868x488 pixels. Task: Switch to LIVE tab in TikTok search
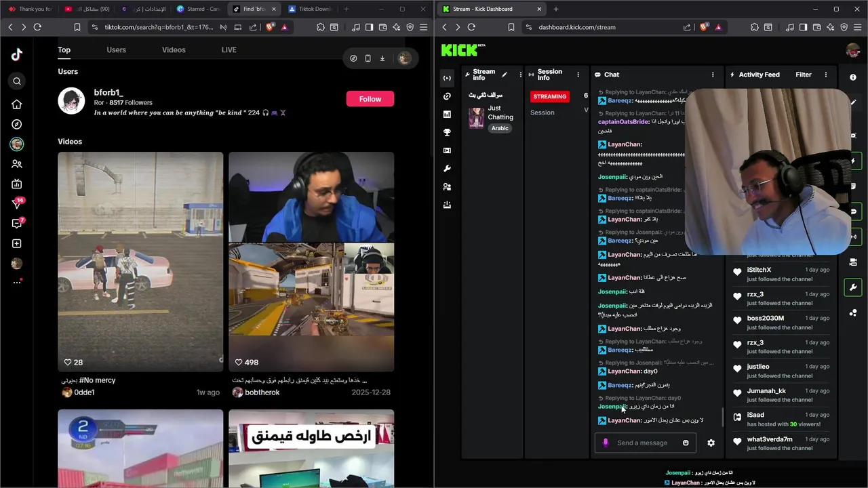click(x=229, y=50)
